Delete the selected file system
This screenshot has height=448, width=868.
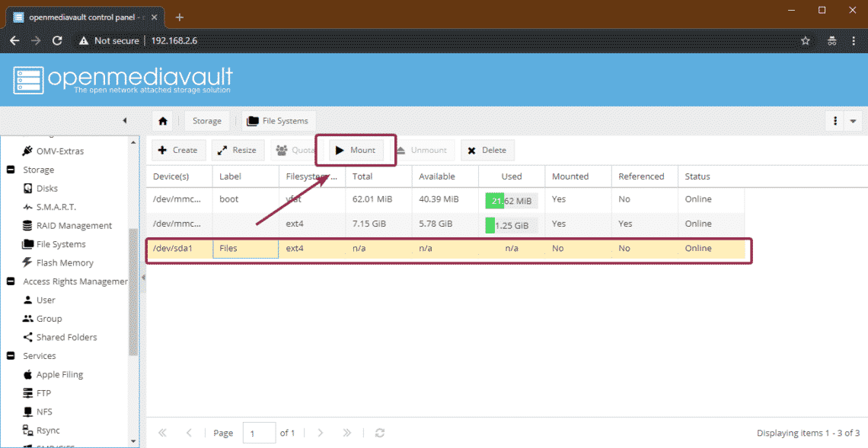(487, 150)
